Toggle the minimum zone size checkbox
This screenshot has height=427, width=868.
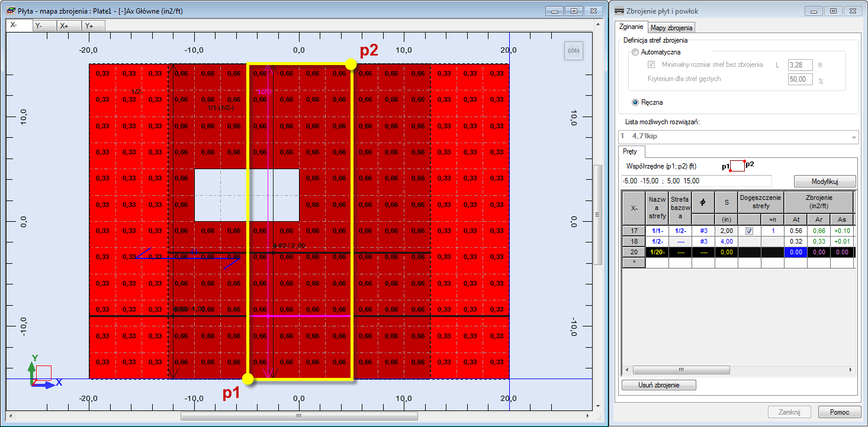click(x=652, y=64)
